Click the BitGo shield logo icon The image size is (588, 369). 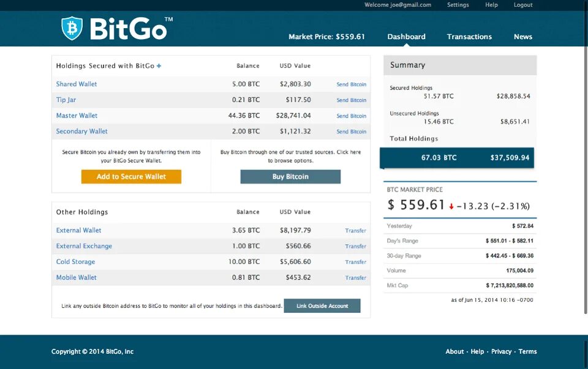point(72,28)
